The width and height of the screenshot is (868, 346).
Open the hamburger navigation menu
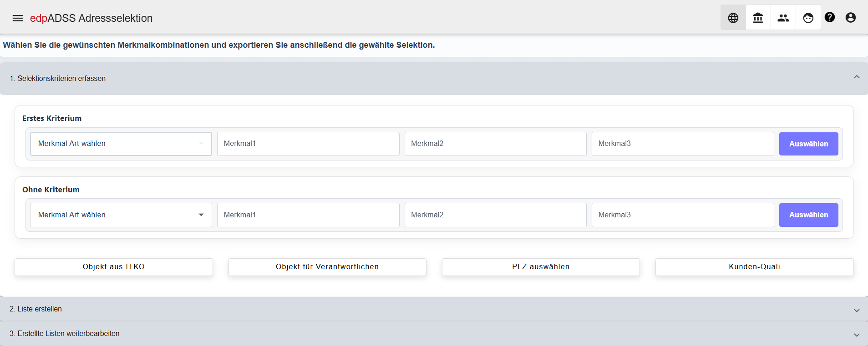tap(18, 18)
